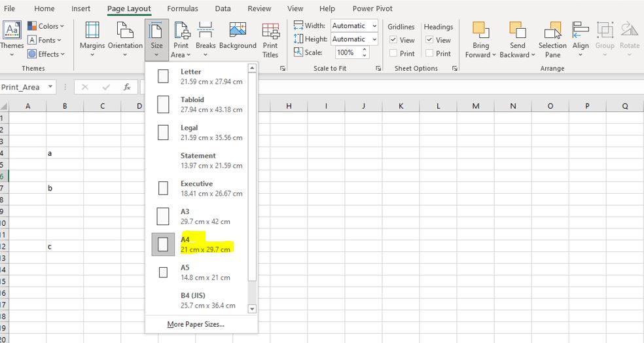Open the Align objects menu
Screen dimensions: 644x343
pyautogui.click(x=581, y=39)
